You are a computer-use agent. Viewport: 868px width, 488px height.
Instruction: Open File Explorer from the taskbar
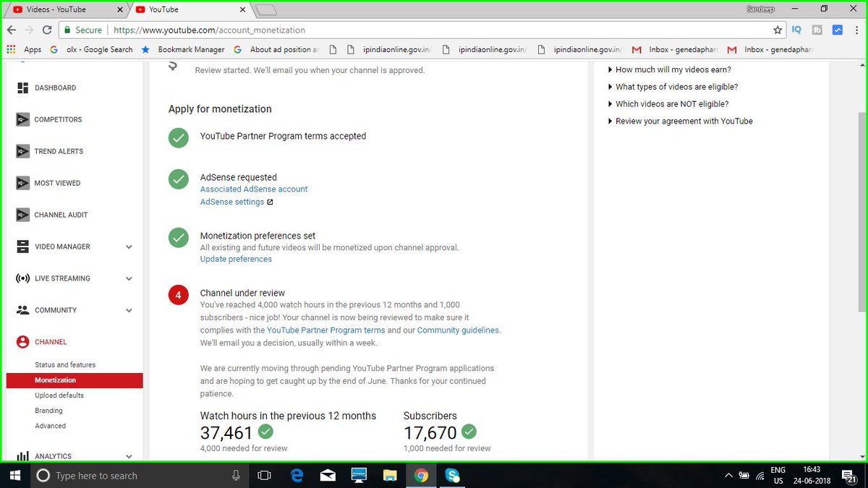pos(390,475)
